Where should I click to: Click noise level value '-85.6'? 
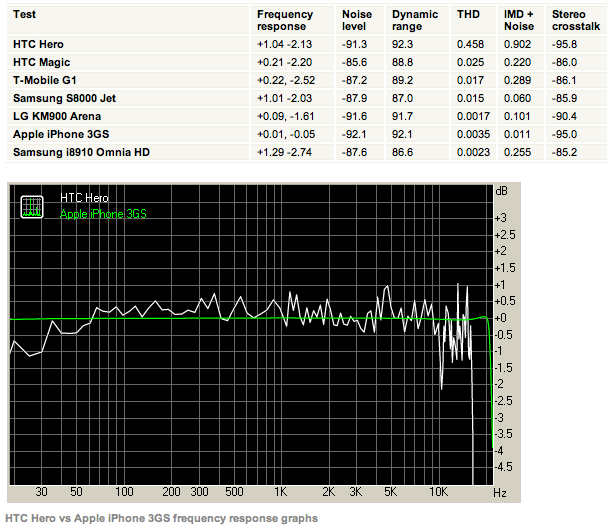(354, 62)
